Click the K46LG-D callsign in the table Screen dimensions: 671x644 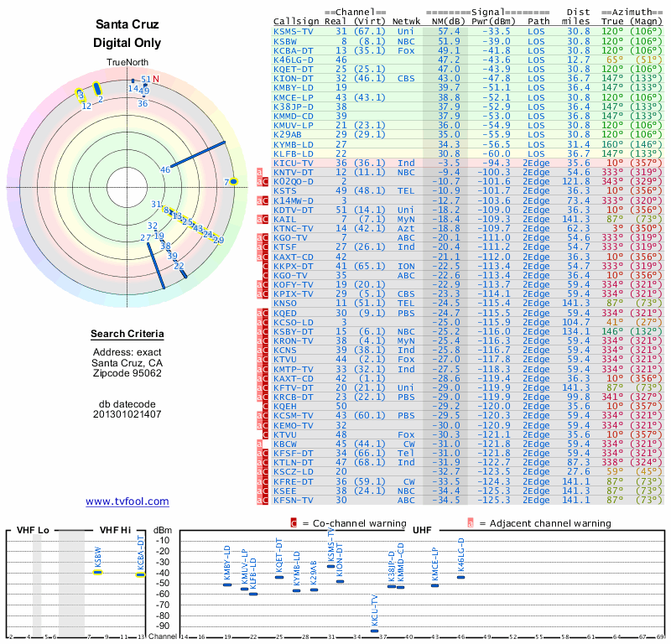(x=294, y=60)
